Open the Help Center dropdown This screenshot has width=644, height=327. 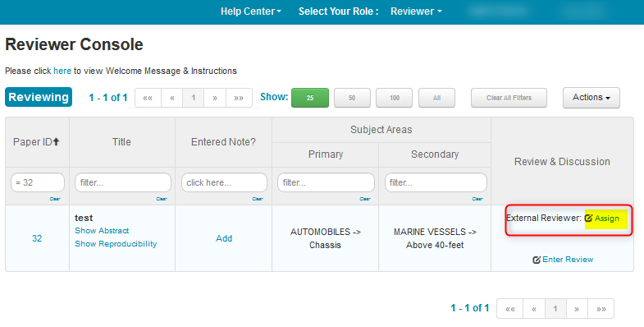tap(251, 12)
